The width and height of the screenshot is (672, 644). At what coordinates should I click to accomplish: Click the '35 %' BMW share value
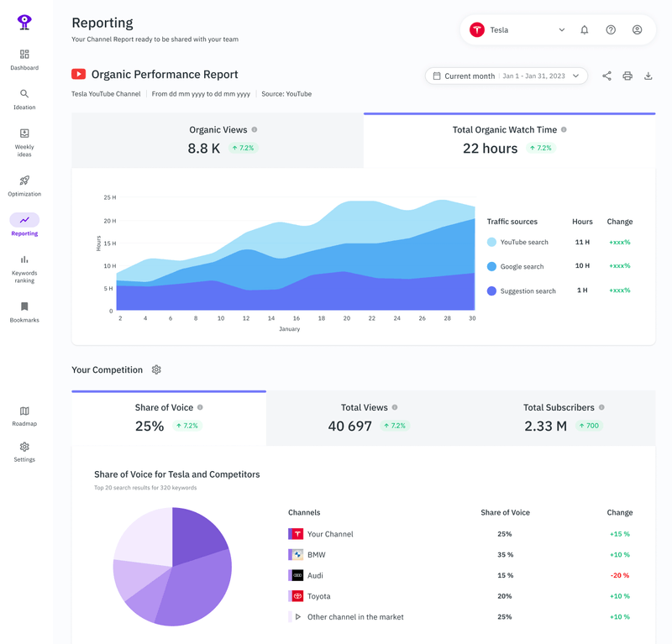tap(506, 554)
